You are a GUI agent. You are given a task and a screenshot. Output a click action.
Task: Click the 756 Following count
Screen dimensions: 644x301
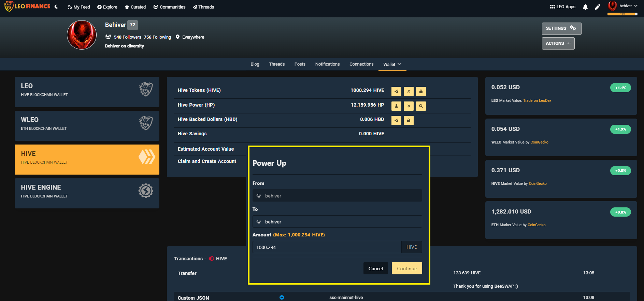point(157,37)
